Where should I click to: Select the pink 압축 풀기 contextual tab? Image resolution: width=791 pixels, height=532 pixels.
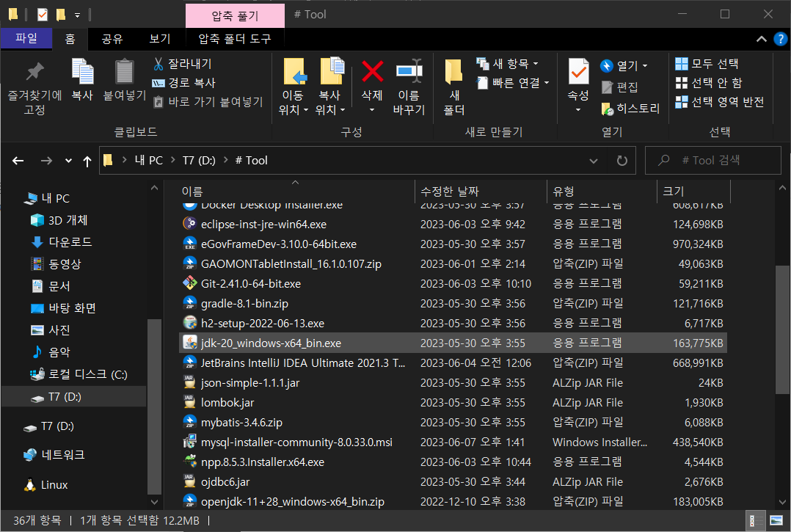(x=235, y=15)
